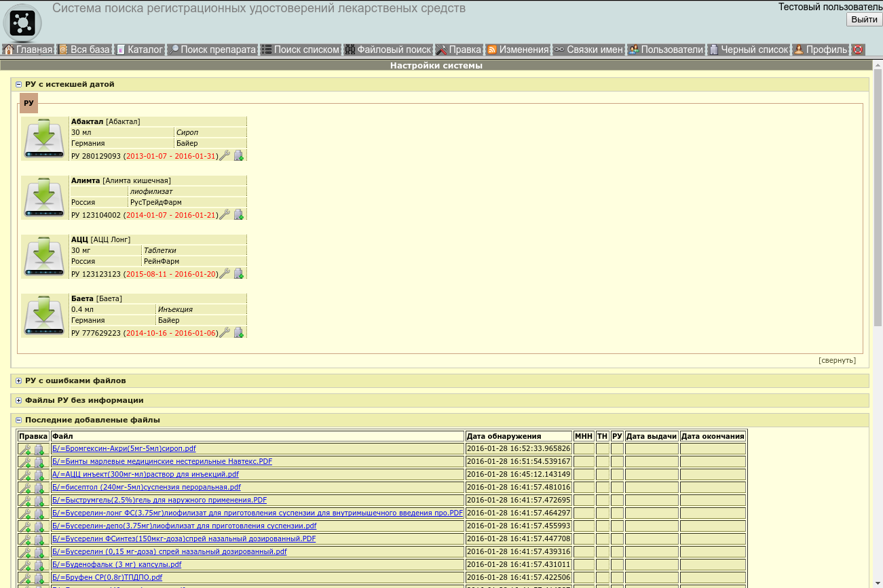Click the add-document icon for РУ 280129093
This screenshot has width=883, height=588.
click(238, 156)
